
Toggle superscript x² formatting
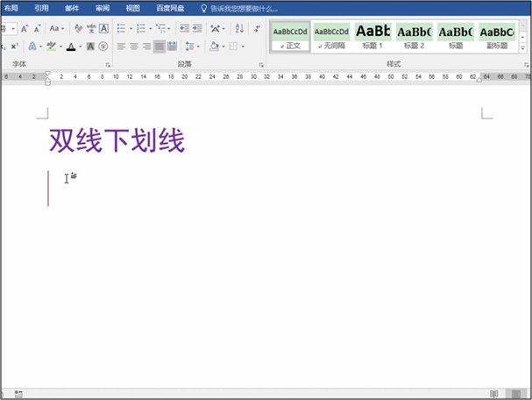point(14,46)
